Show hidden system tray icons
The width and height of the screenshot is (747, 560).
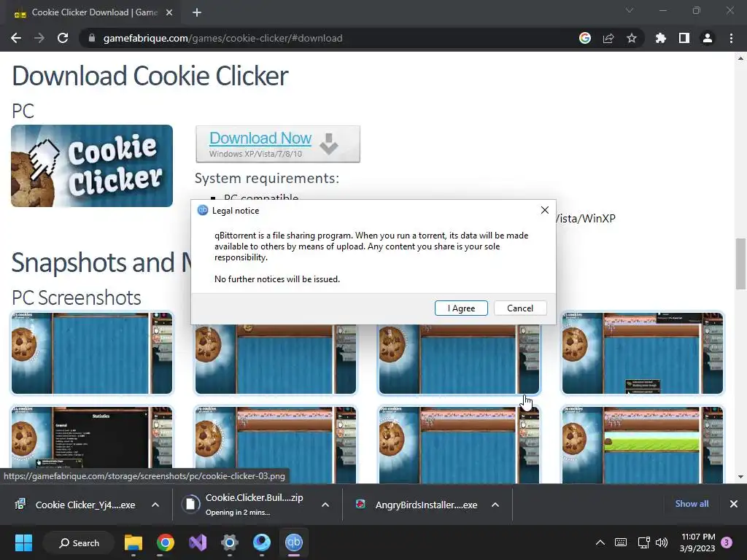[x=600, y=542]
